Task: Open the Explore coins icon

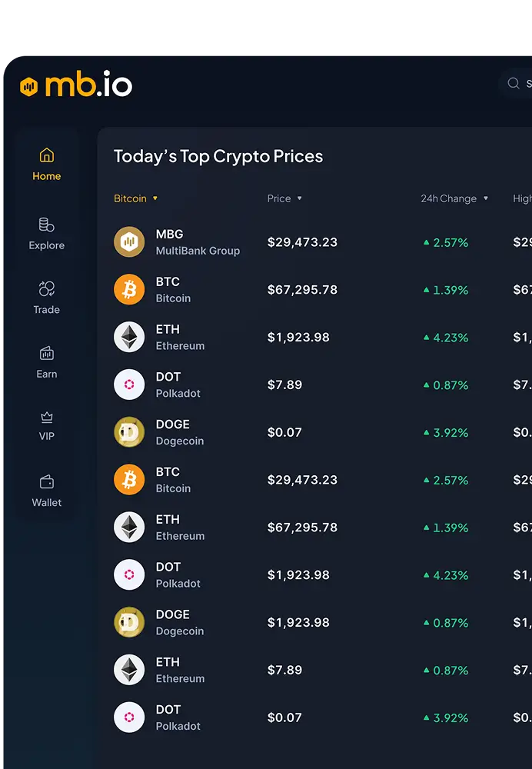Action: [x=47, y=225]
